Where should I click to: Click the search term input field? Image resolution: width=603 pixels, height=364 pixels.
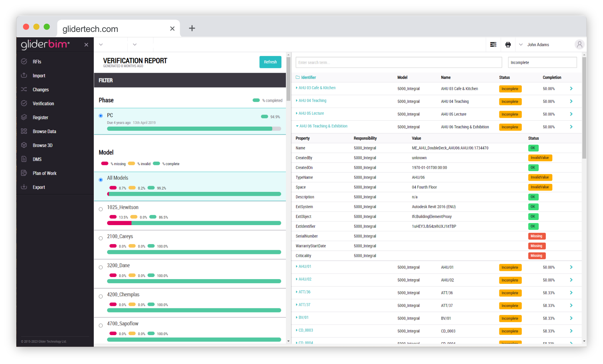[x=398, y=62]
